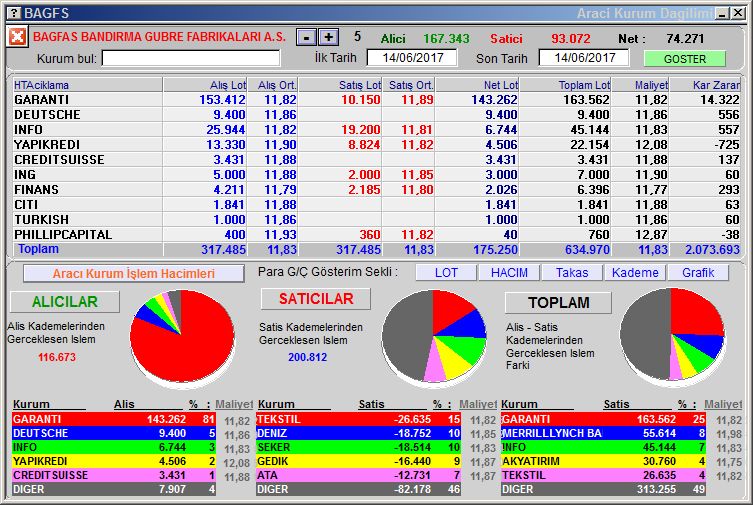Click the TOPLAM button
This screenshot has height=505, width=753.
(x=559, y=303)
